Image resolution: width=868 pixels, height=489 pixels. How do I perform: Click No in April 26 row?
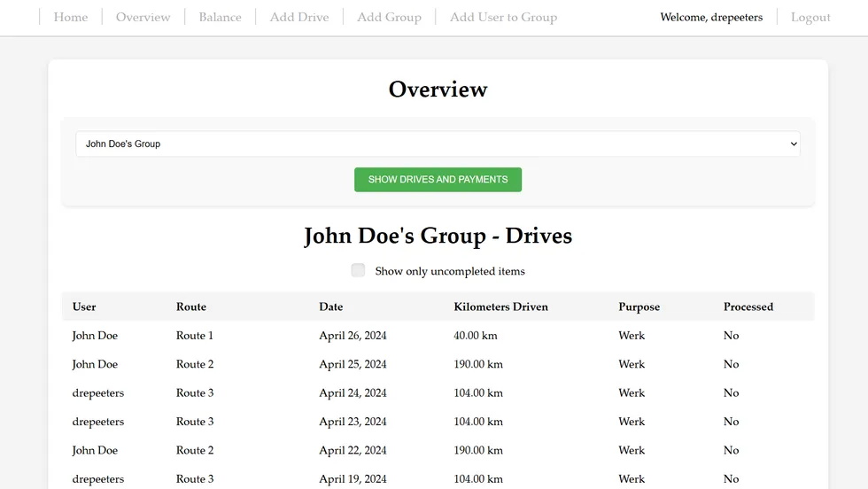tap(732, 336)
